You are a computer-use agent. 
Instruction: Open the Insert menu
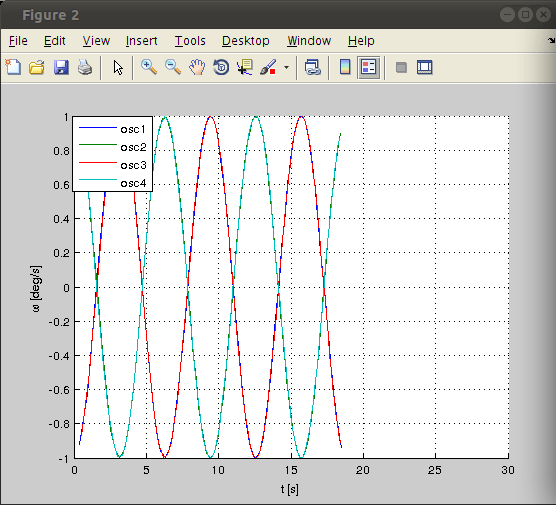click(x=141, y=41)
